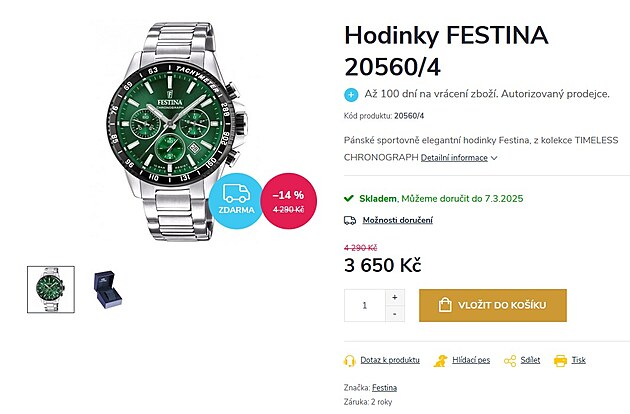
Task: Click the blue plus icon beside return info
Action: point(351,95)
